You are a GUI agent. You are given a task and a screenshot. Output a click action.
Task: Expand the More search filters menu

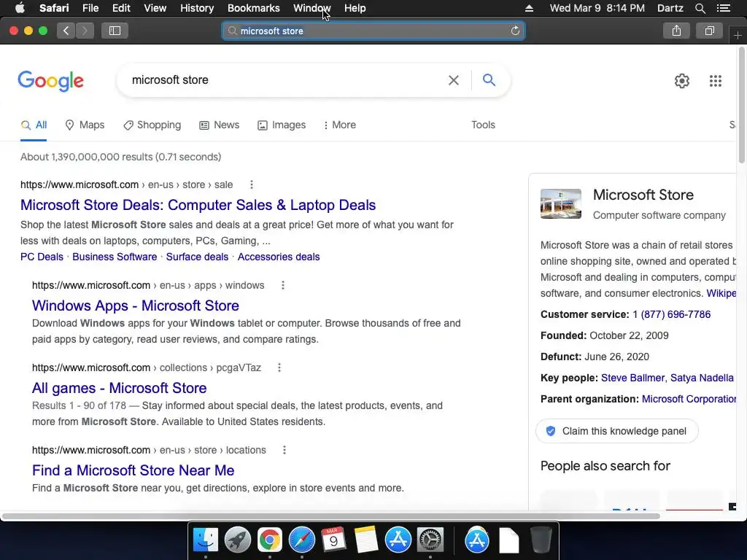(339, 125)
